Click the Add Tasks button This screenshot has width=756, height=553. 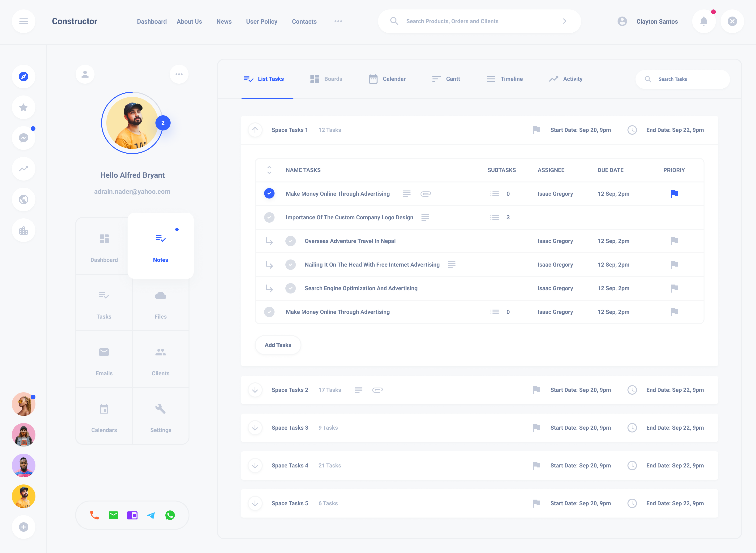278,345
